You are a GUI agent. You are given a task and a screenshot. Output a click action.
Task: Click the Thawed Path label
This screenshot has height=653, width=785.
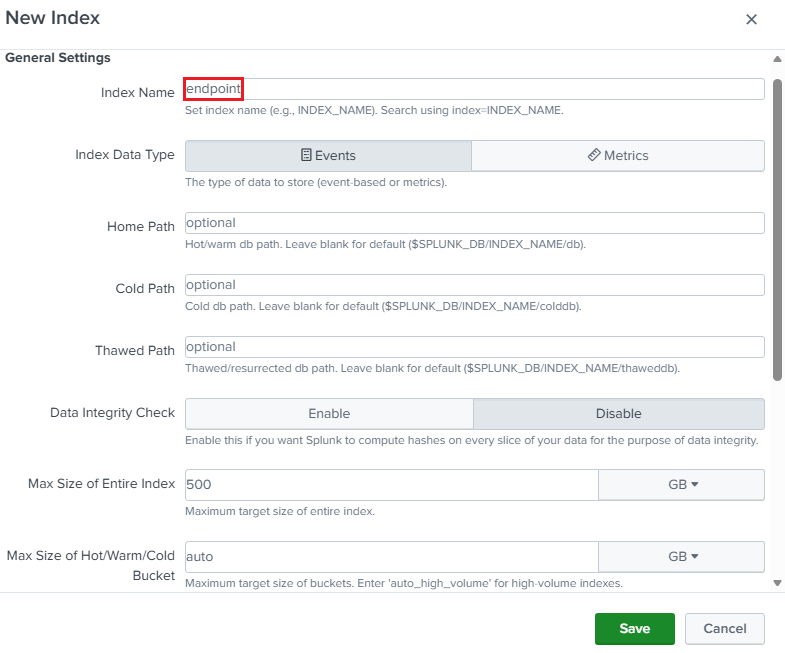pyautogui.click(x=135, y=351)
